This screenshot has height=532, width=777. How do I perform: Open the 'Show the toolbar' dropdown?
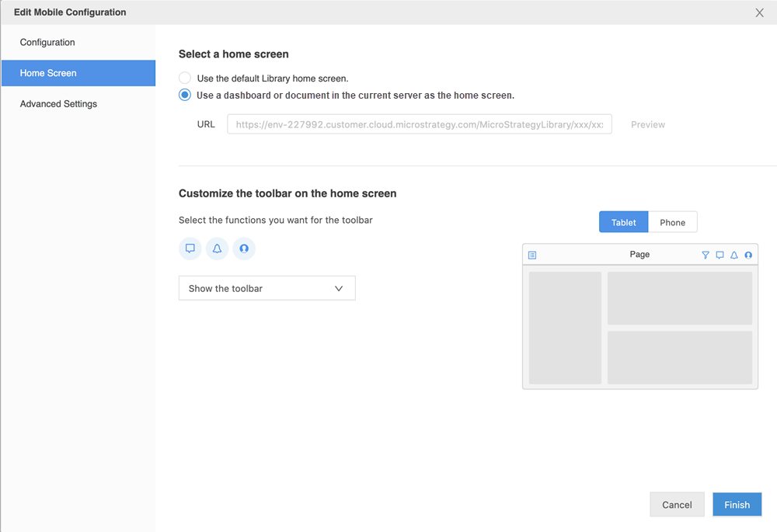[267, 288]
